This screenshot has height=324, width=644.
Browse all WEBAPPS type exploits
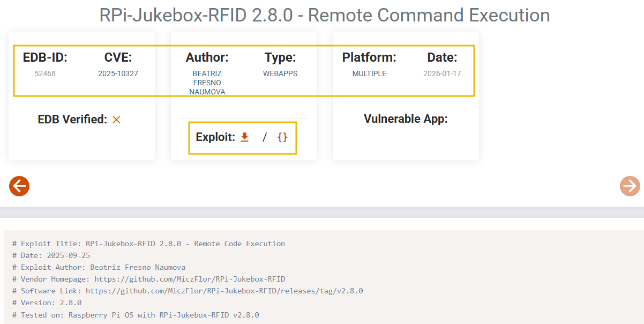pyautogui.click(x=280, y=73)
